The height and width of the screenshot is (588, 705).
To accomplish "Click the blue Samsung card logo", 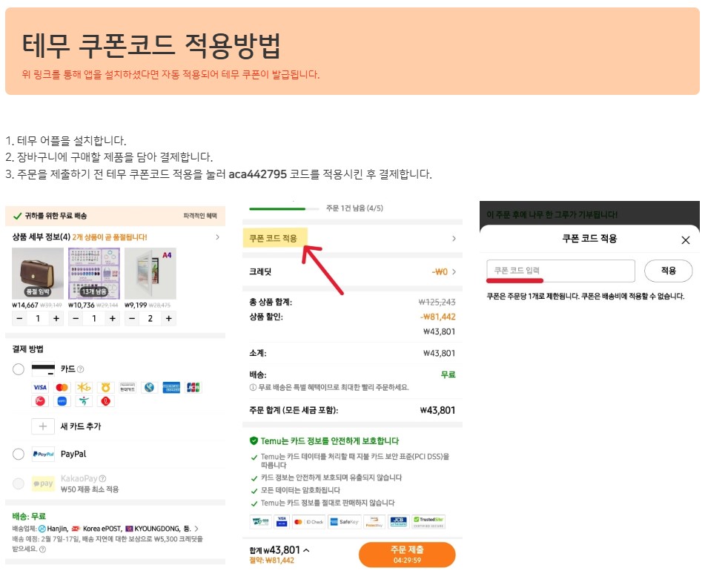I will coord(62,401).
